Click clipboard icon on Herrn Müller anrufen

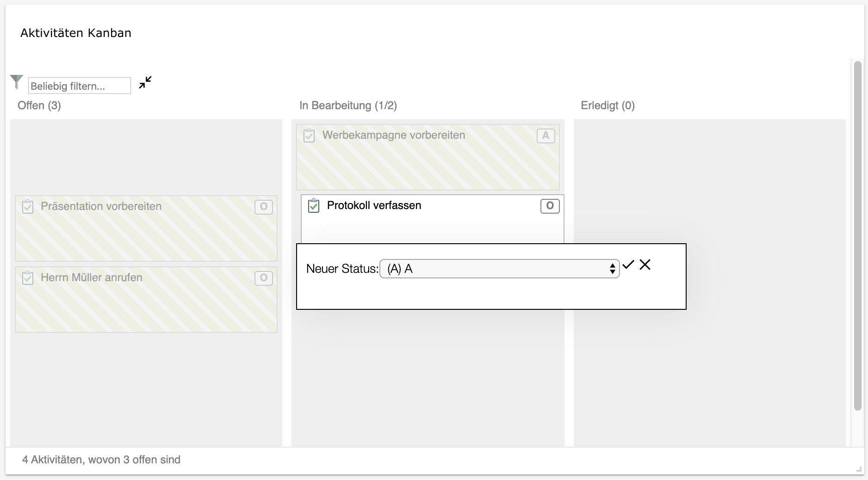click(28, 278)
